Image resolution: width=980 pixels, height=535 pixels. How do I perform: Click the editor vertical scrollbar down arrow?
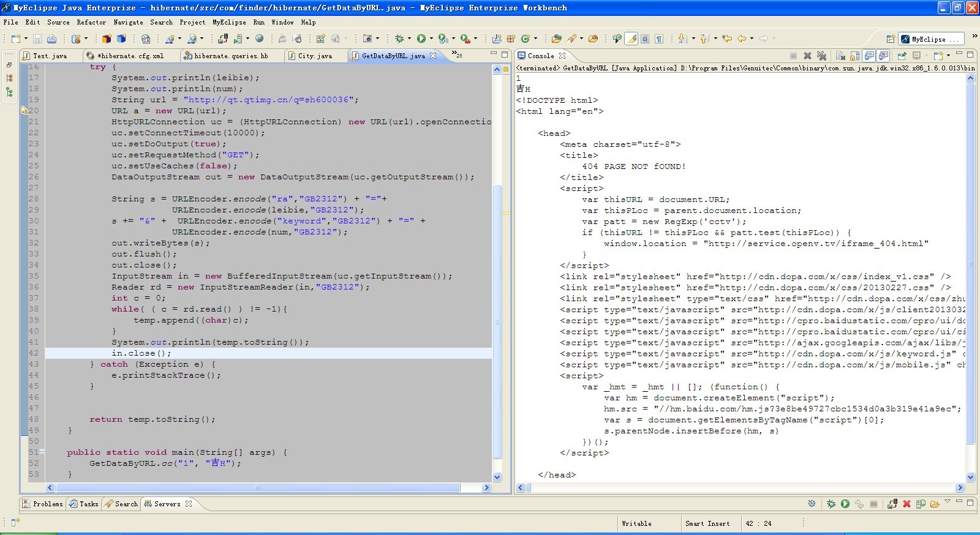pos(497,477)
